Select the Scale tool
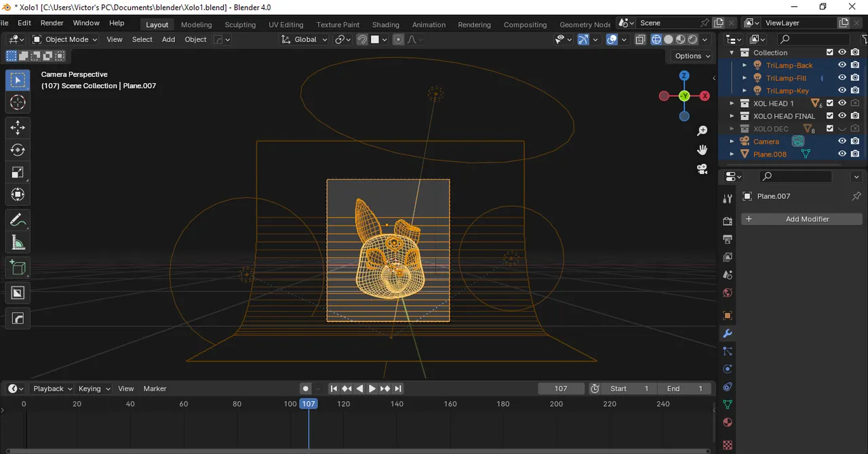 click(18, 172)
